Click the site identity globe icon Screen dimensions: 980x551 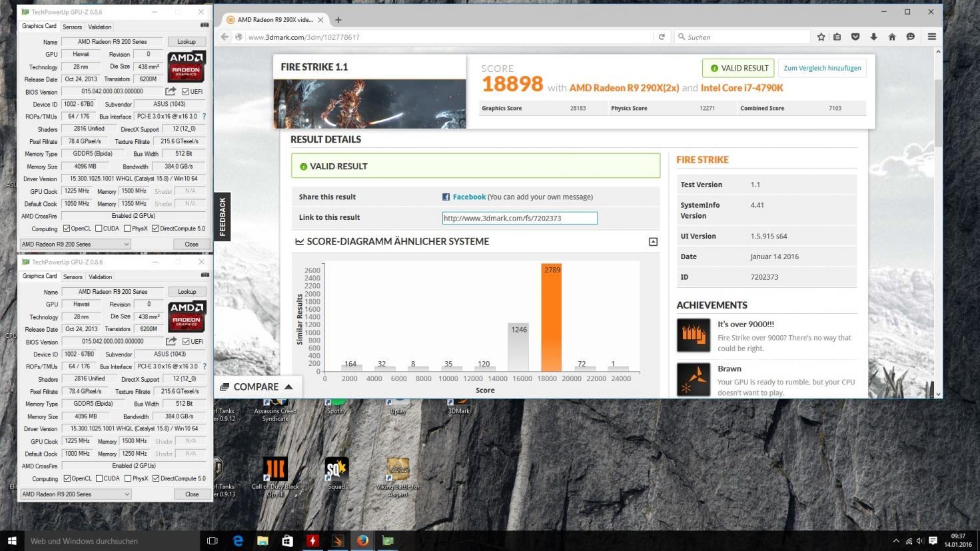pos(239,37)
